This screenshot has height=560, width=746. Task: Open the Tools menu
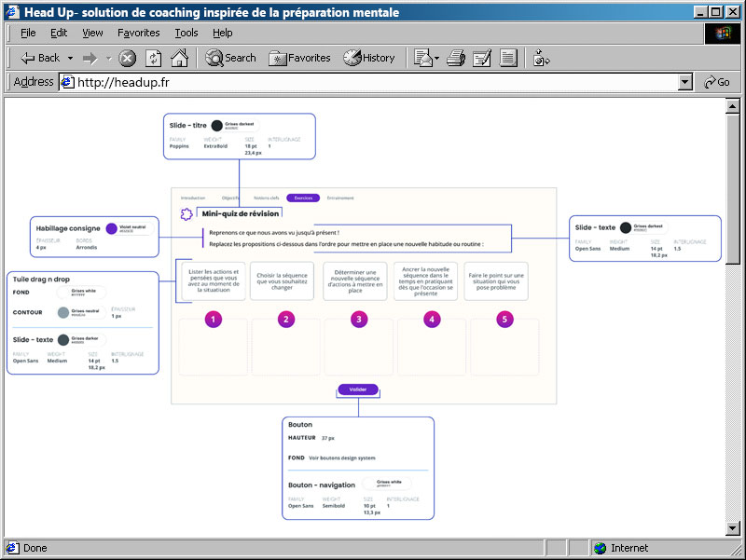coord(186,33)
